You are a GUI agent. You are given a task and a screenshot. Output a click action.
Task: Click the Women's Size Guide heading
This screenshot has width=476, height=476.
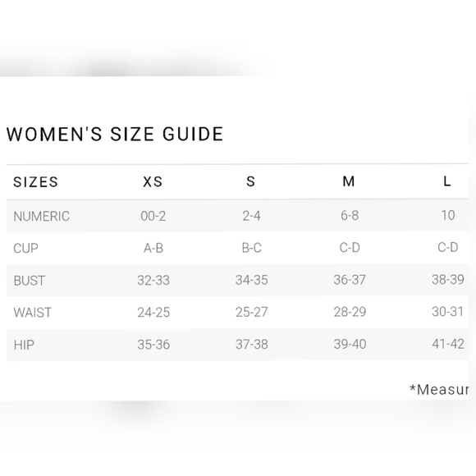(x=115, y=134)
